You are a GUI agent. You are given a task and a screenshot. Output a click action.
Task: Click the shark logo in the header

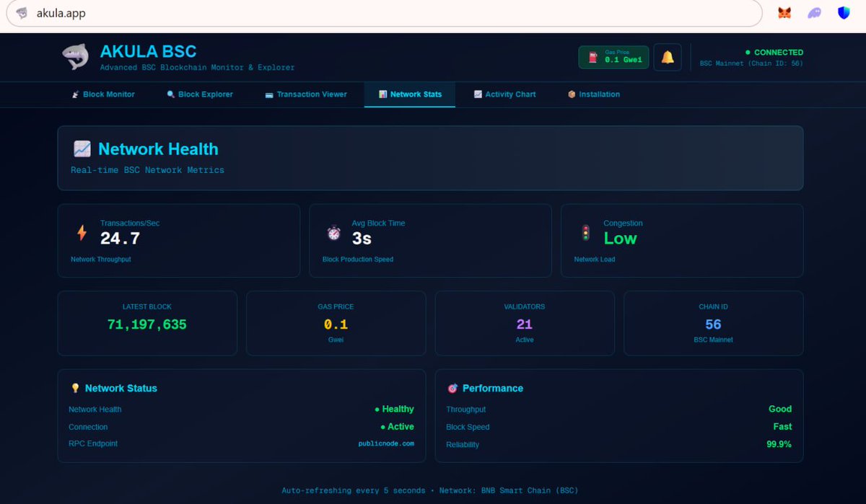(75, 57)
